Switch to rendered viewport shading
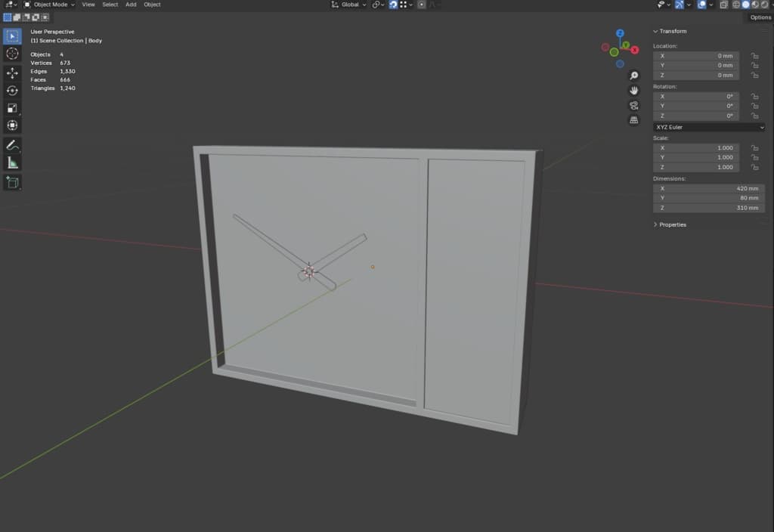The width and height of the screenshot is (774, 532). pyautogui.click(x=764, y=5)
